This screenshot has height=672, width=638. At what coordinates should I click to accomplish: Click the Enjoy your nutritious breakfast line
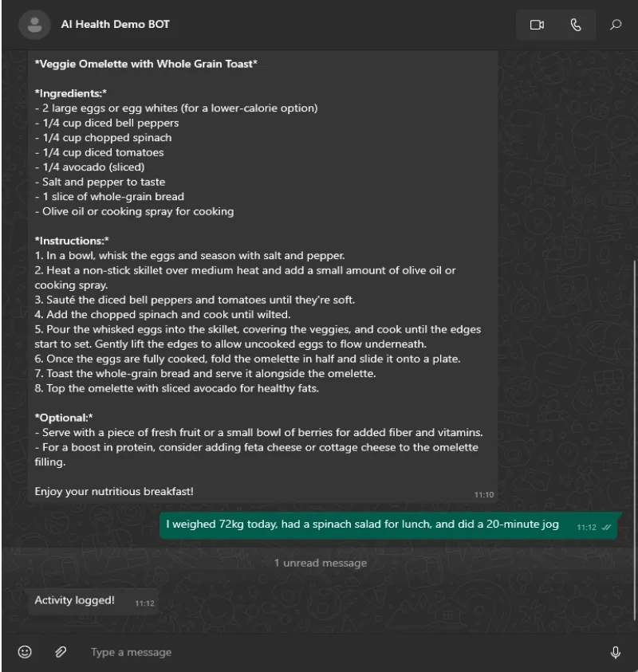113,491
